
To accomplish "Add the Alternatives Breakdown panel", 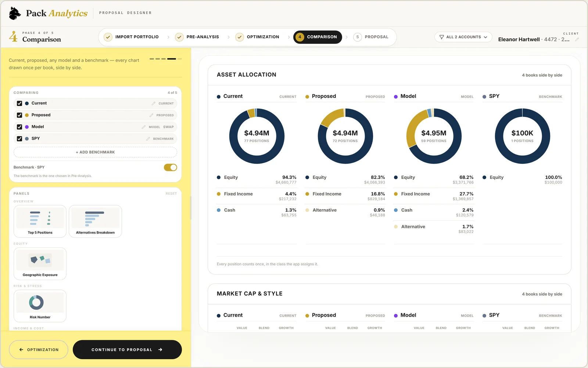I will pyautogui.click(x=95, y=221).
